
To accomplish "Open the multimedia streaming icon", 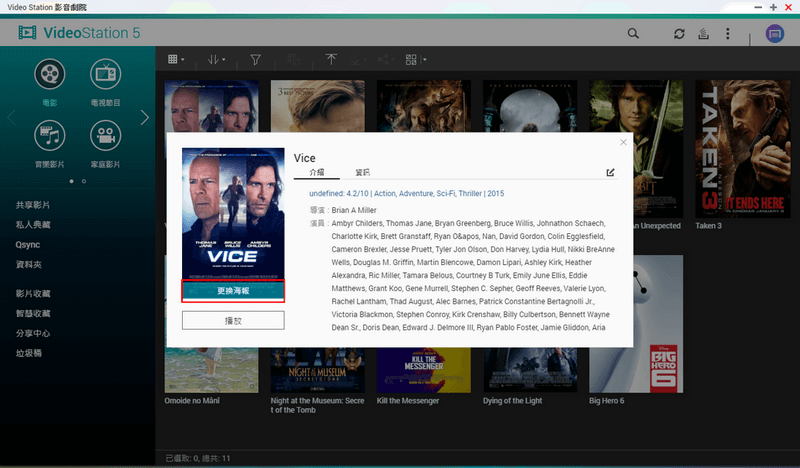I will (704, 34).
